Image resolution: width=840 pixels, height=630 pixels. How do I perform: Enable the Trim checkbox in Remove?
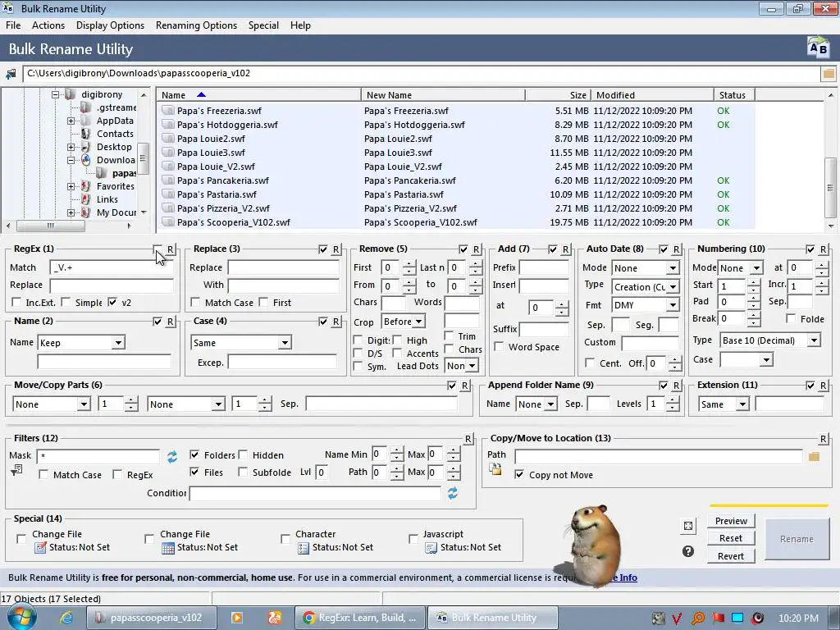[449, 336]
